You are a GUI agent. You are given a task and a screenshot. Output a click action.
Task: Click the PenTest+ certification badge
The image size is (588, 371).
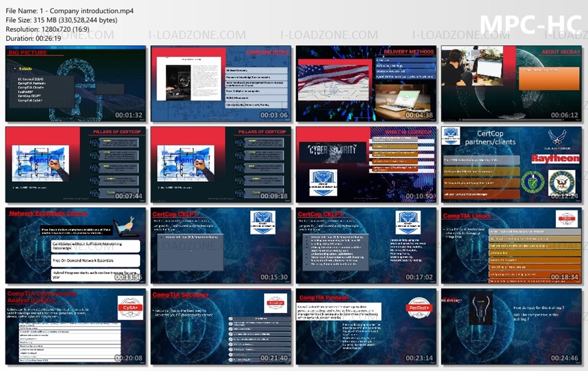tap(419, 308)
